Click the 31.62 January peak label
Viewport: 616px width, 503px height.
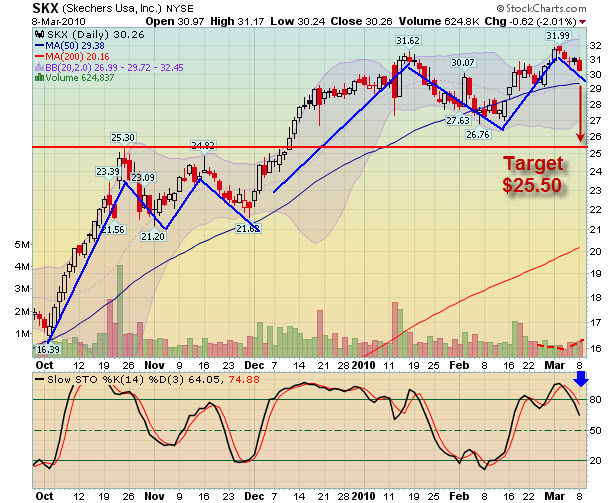(x=408, y=41)
